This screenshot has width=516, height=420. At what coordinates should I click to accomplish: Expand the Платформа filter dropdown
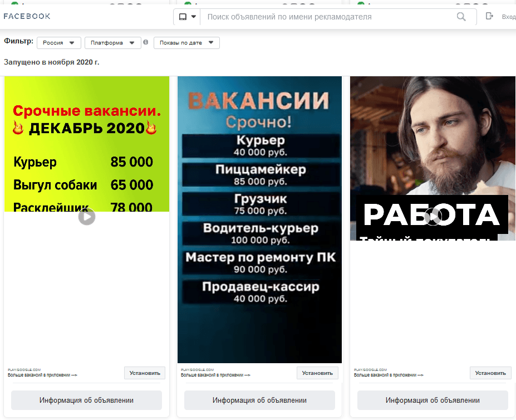click(x=112, y=43)
